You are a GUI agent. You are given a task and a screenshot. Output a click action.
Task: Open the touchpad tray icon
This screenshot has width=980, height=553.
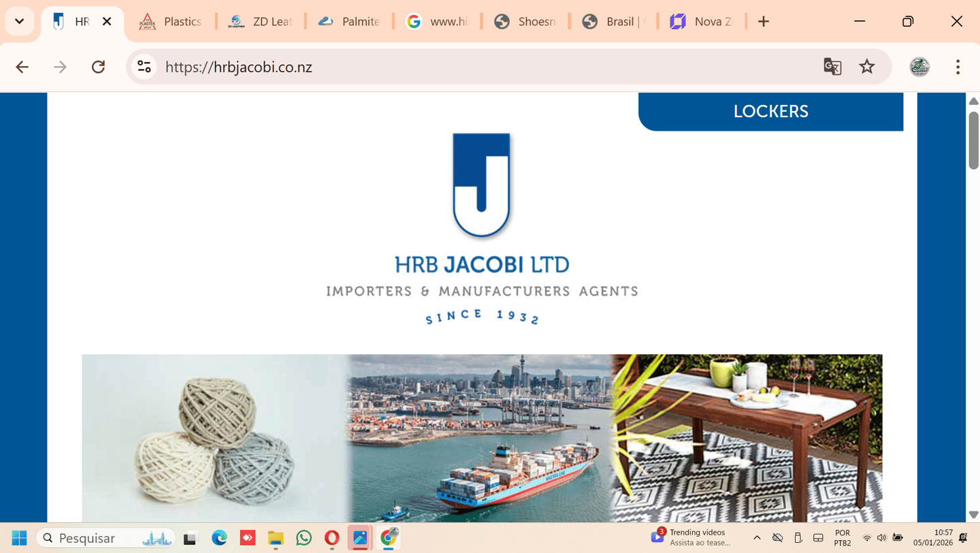click(818, 538)
